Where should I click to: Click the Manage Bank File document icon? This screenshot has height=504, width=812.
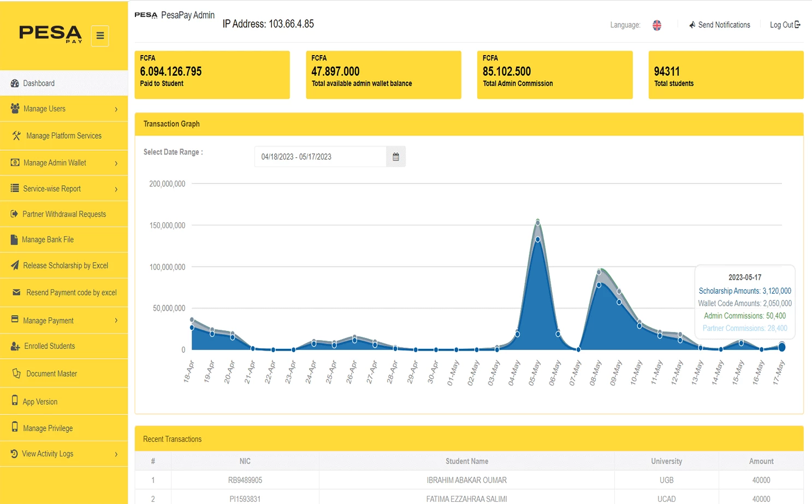click(x=13, y=239)
